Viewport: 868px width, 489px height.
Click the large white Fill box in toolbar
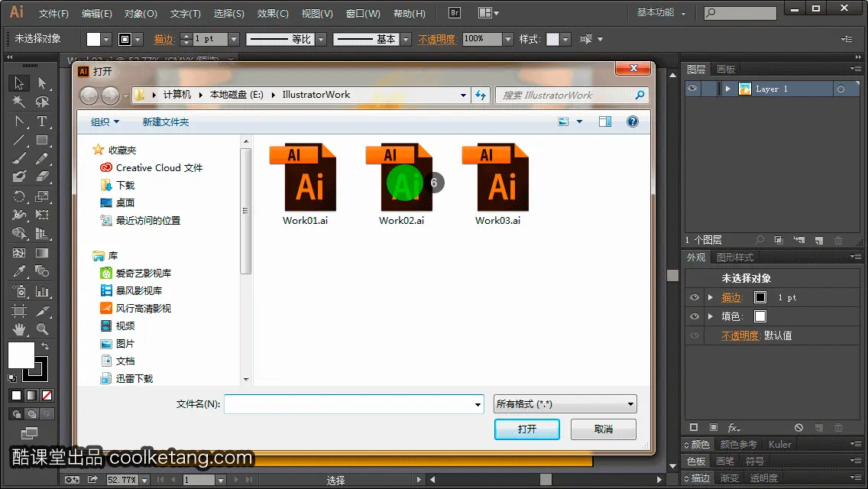coord(21,355)
